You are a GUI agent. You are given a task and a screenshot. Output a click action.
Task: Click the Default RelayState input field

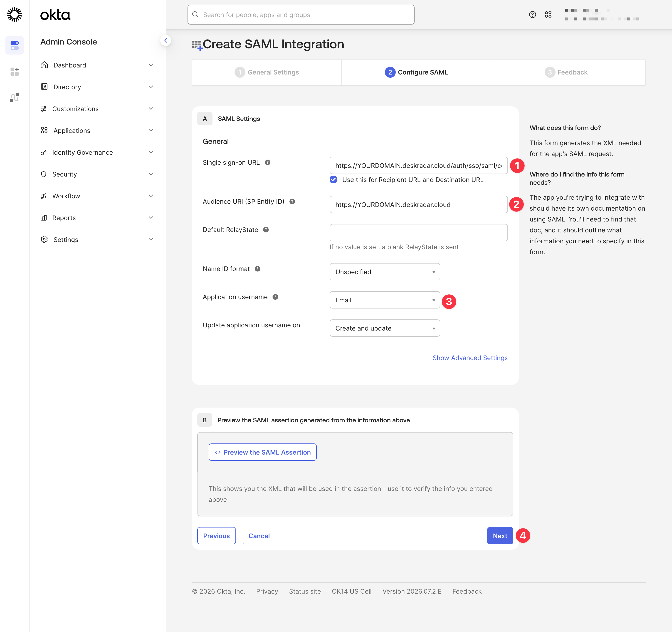418,233
